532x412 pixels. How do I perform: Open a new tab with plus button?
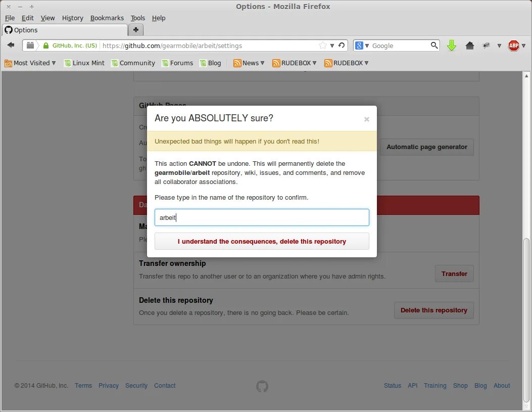click(136, 30)
